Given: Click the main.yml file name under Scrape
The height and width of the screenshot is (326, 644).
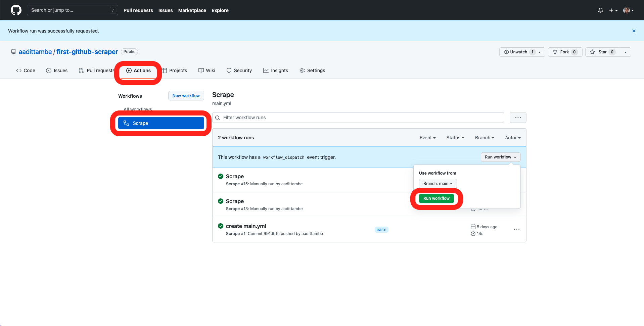Looking at the screenshot, I should [x=222, y=103].
